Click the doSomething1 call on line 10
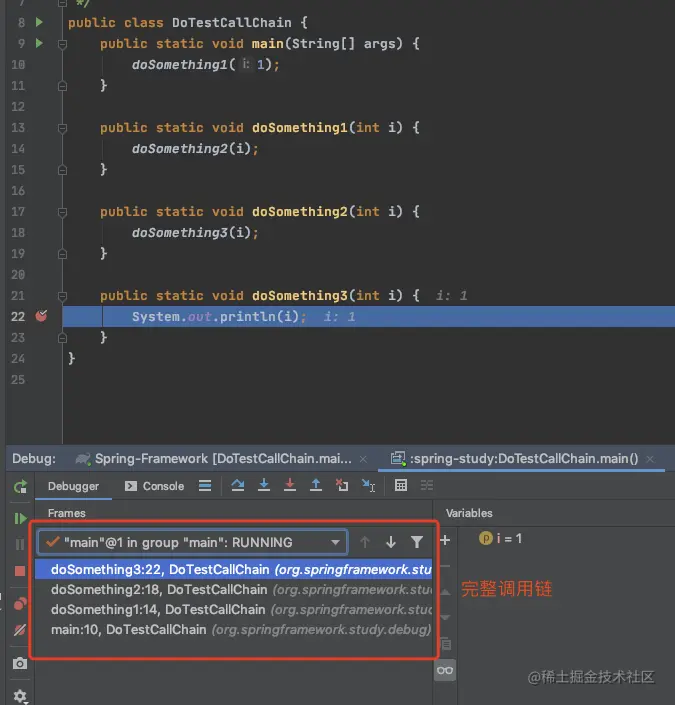 point(180,65)
